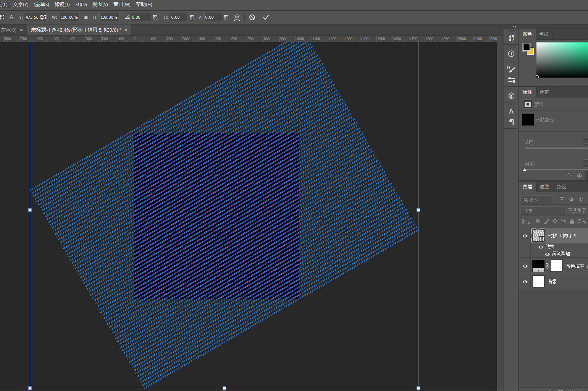588x391 pixels.
Task: Toggle lock image pixels brush icon
Action: (x=546, y=221)
